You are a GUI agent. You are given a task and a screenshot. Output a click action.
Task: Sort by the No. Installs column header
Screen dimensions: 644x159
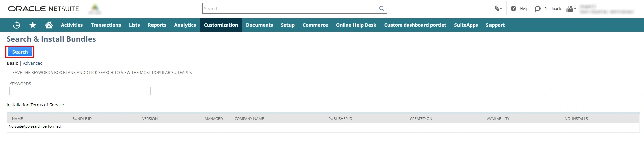coord(576,119)
